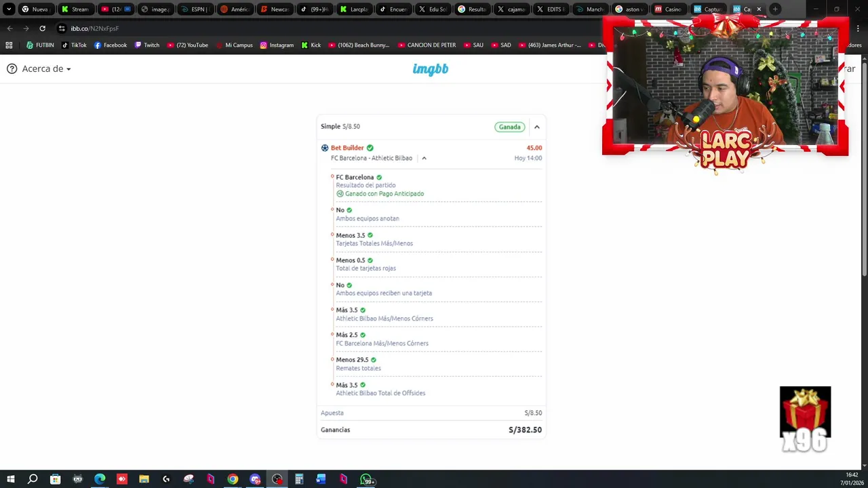The image size is (868, 488).
Task: Open Calculator from taskbar
Action: tap(299, 479)
